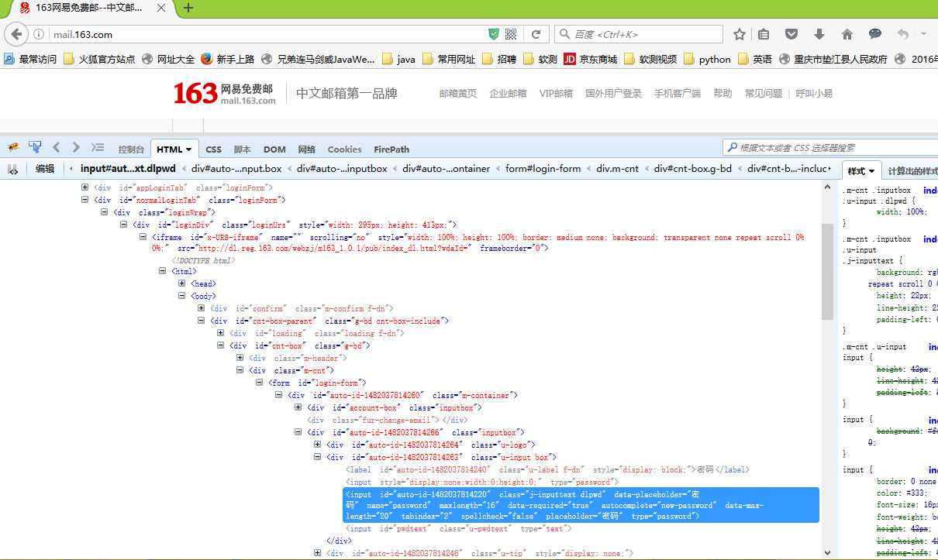Open the HTML panel dropdown arrow

tap(190, 149)
